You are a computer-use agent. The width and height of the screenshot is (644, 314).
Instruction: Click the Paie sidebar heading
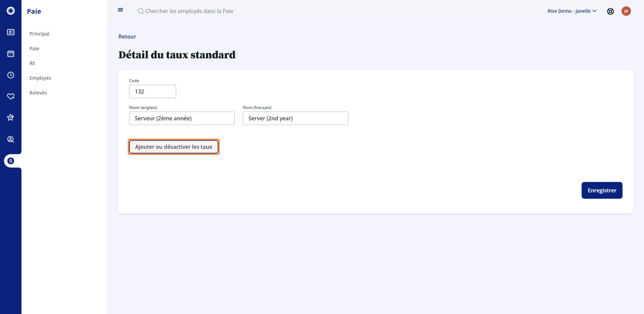point(34,11)
